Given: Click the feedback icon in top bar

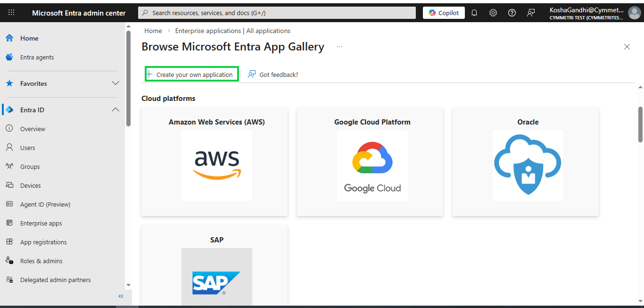Looking at the screenshot, I should [x=531, y=13].
